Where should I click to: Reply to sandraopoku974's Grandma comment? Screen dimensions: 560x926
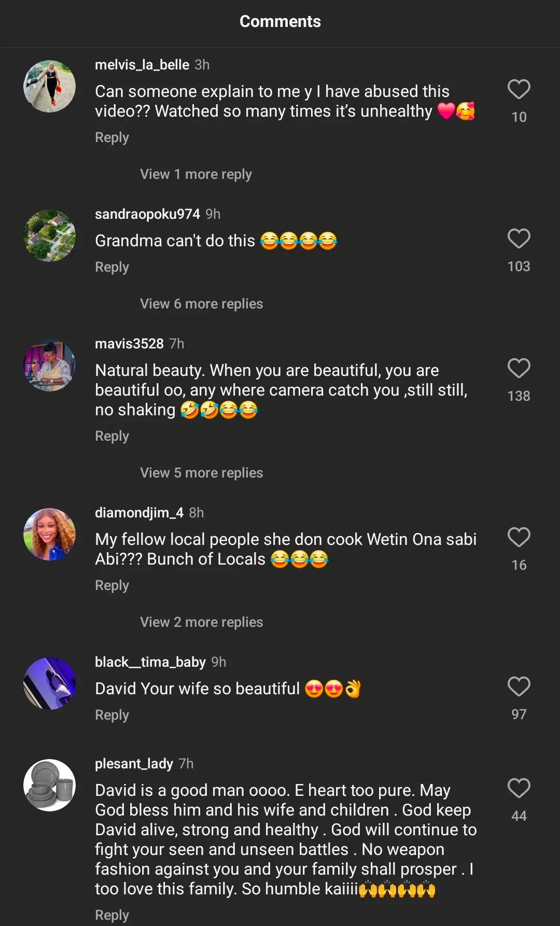click(112, 267)
